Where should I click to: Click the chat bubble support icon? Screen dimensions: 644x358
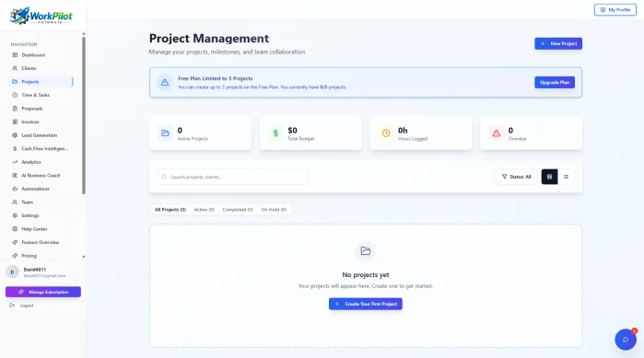(626, 340)
